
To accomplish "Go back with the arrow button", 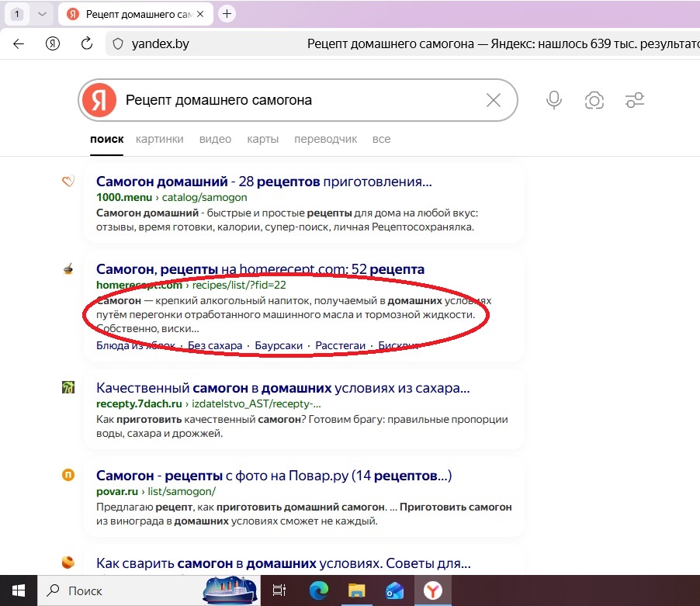I will (19, 43).
